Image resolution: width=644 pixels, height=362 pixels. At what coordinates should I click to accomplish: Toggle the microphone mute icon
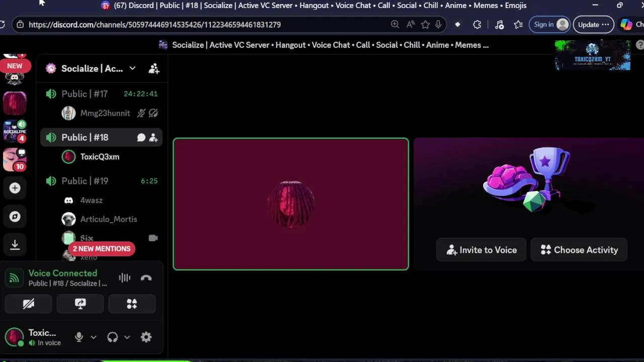[79, 337]
